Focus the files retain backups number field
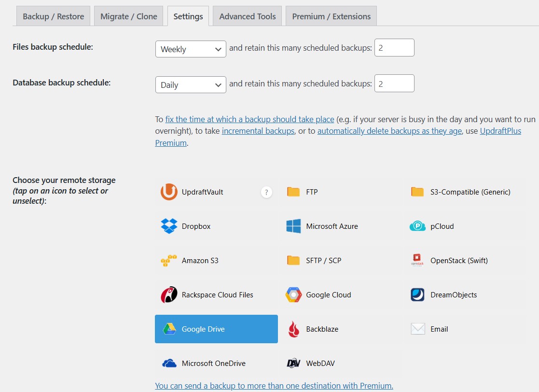 pyautogui.click(x=394, y=48)
